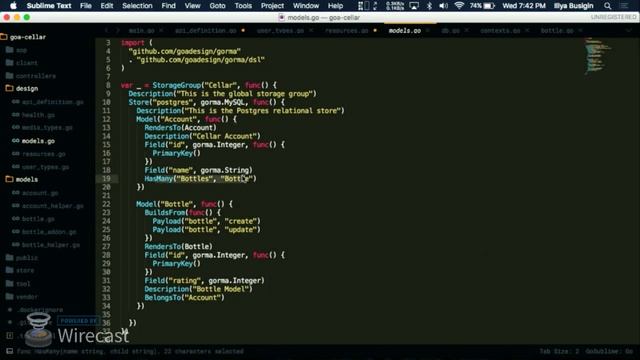The height and width of the screenshot is (360, 640).
Task: Switch to the contexts.go tab
Action: coord(500,31)
